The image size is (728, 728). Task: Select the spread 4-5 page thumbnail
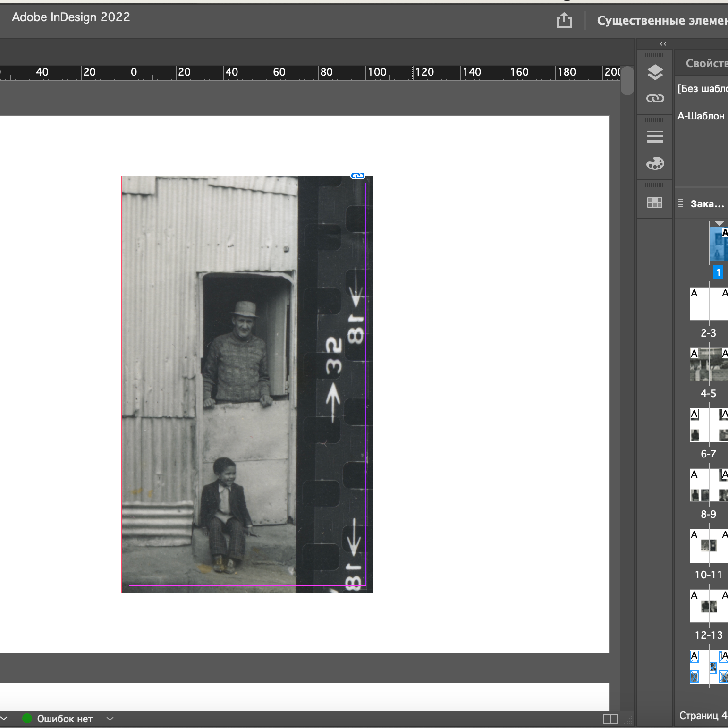pyautogui.click(x=709, y=365)
